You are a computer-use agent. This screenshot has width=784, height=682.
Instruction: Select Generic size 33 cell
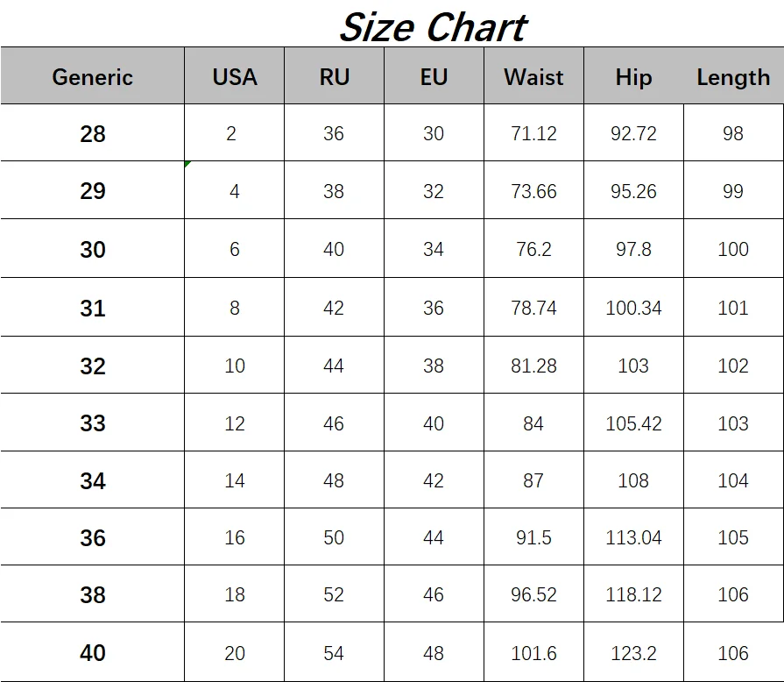click(92, 423)
